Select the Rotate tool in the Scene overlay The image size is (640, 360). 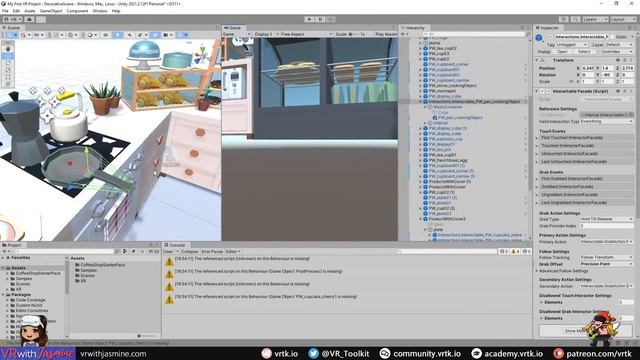[x=8, y=63]
